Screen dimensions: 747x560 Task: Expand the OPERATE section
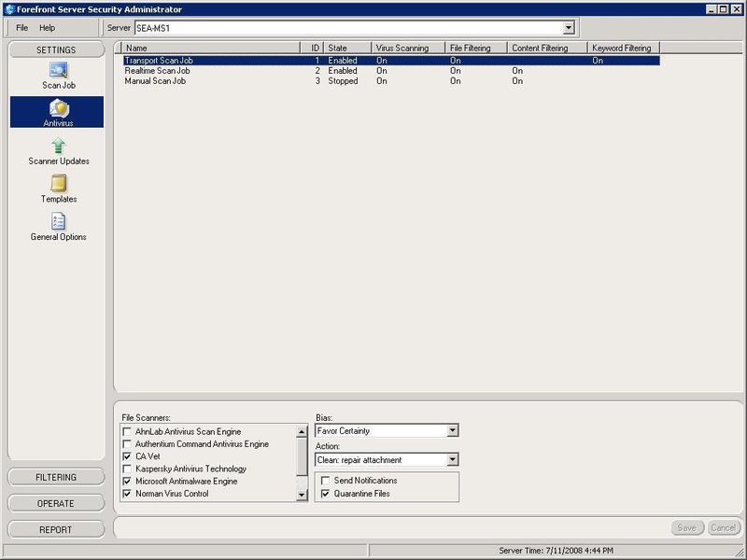[56, 503]
